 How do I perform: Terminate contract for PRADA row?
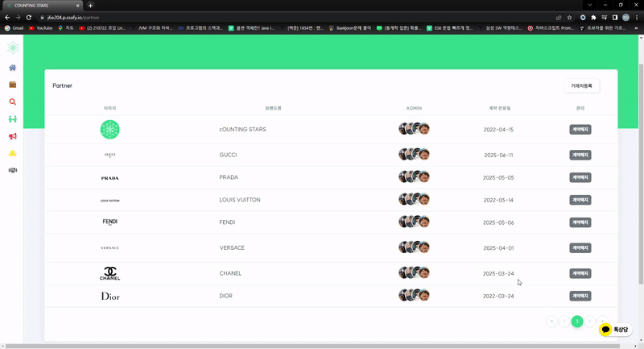tap(580, 177)
